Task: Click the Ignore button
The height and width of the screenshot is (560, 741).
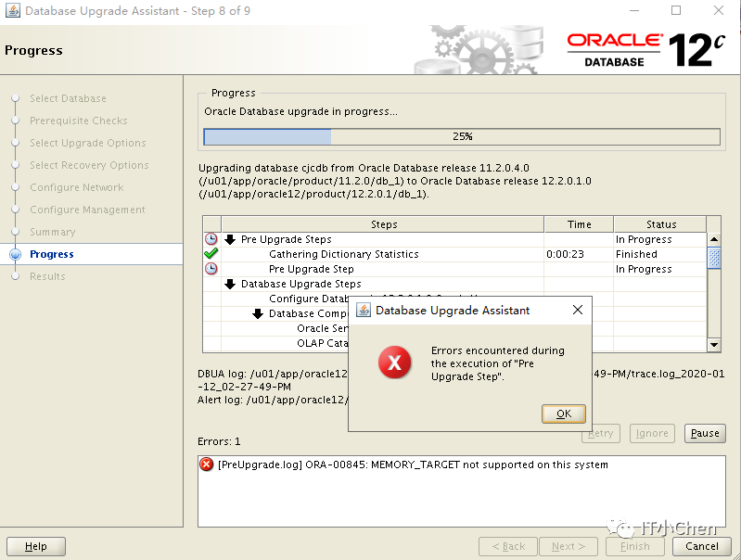Action: (x=652, y=433)
